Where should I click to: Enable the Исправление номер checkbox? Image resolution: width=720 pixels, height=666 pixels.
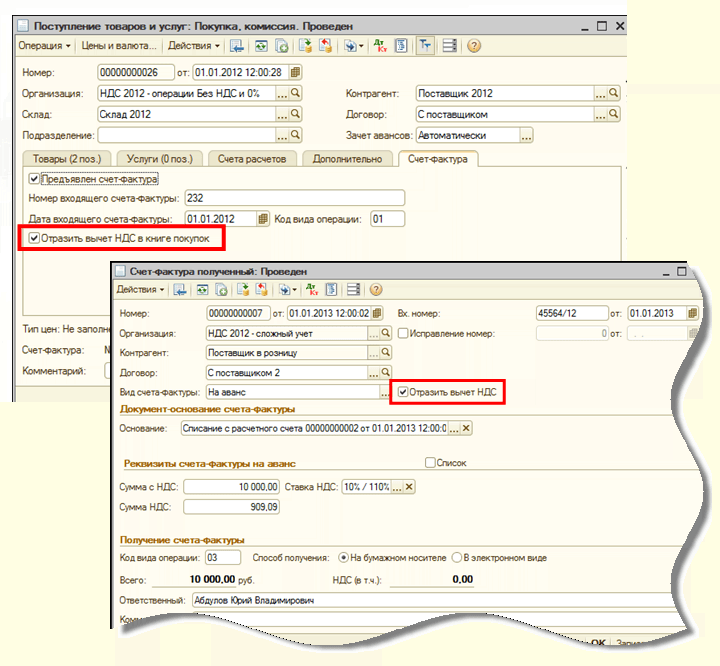point(403,333)
